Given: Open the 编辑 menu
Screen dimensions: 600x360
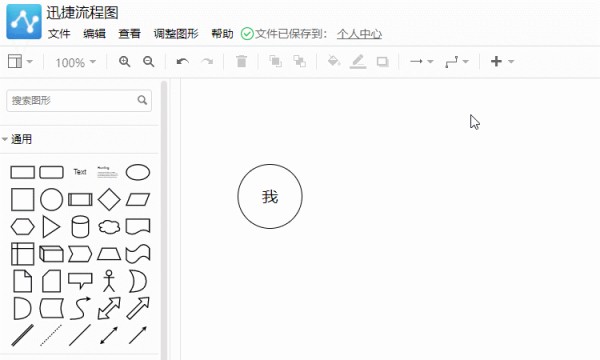Looking at the screenshot, I should (94, 34).
